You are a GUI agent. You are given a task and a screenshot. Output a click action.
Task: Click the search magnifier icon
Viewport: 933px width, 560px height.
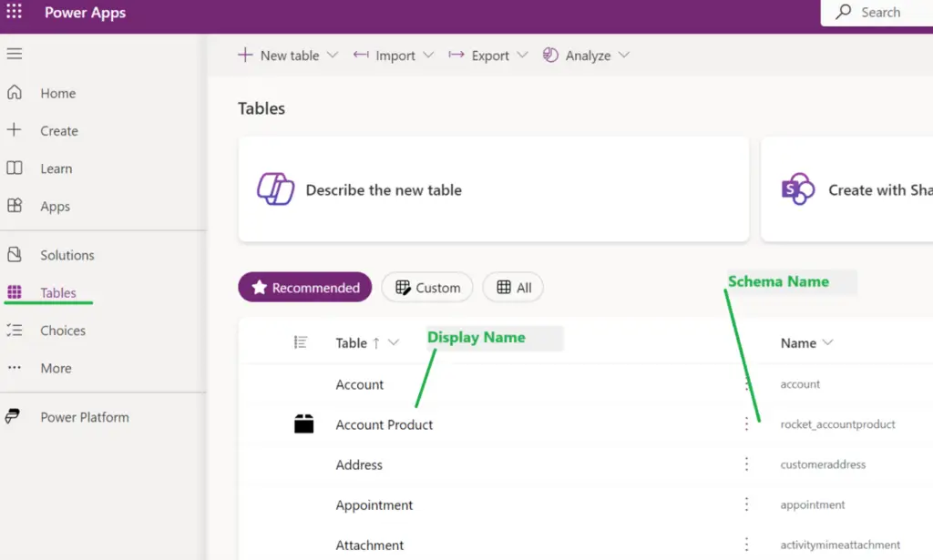click(x=843, y=11)
